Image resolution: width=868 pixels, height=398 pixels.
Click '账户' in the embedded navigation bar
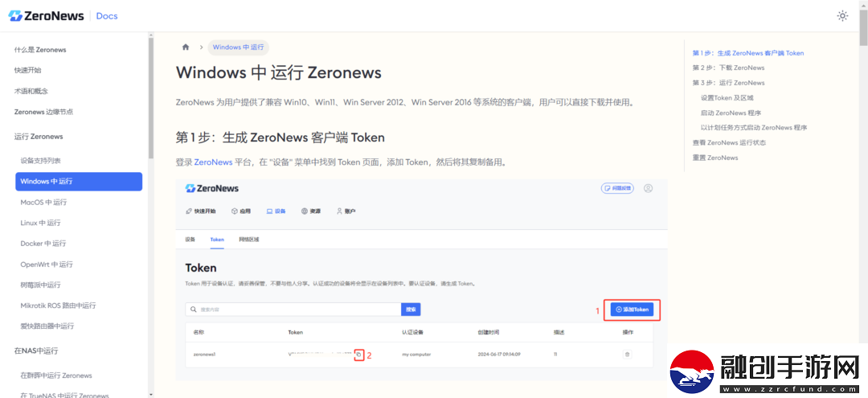tap(346, 211)
